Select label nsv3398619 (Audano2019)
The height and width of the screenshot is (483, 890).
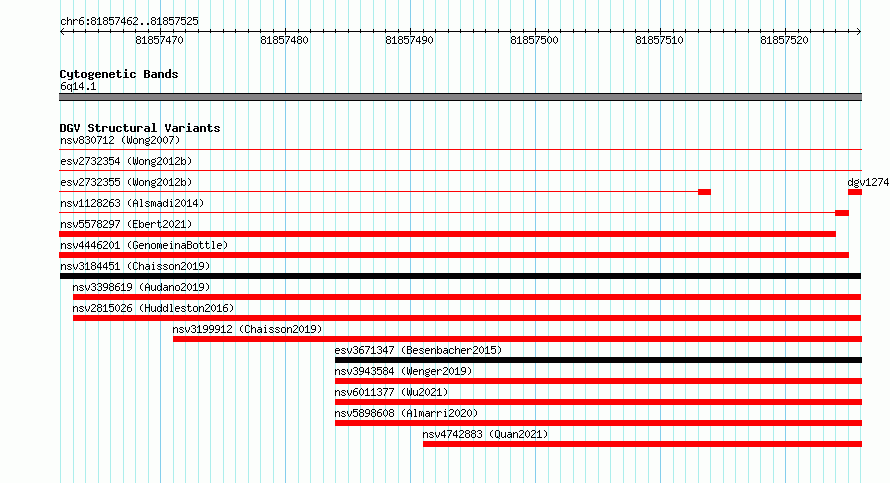[141, 287]
